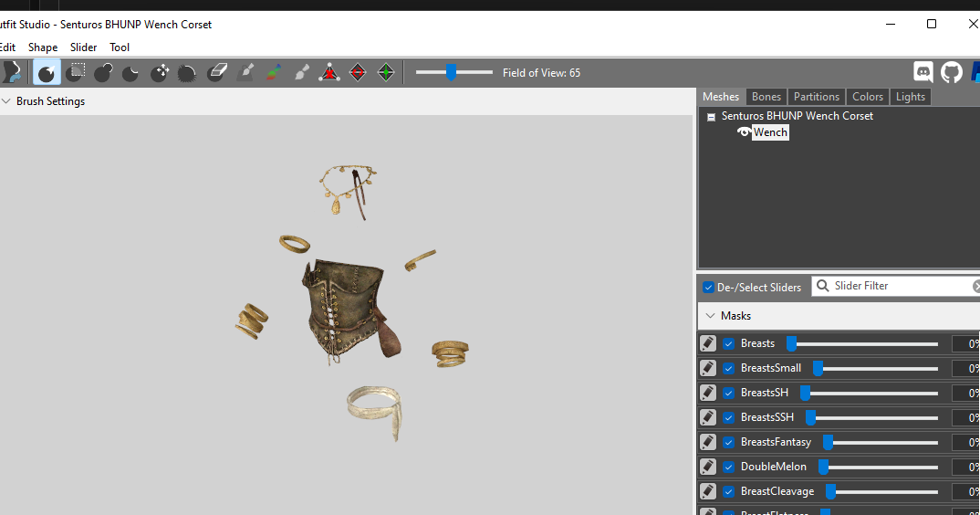The height and width of the screenshot is (515, 980).
Task: Click the BreastsFantasy slider track
Action: (881, 443)
